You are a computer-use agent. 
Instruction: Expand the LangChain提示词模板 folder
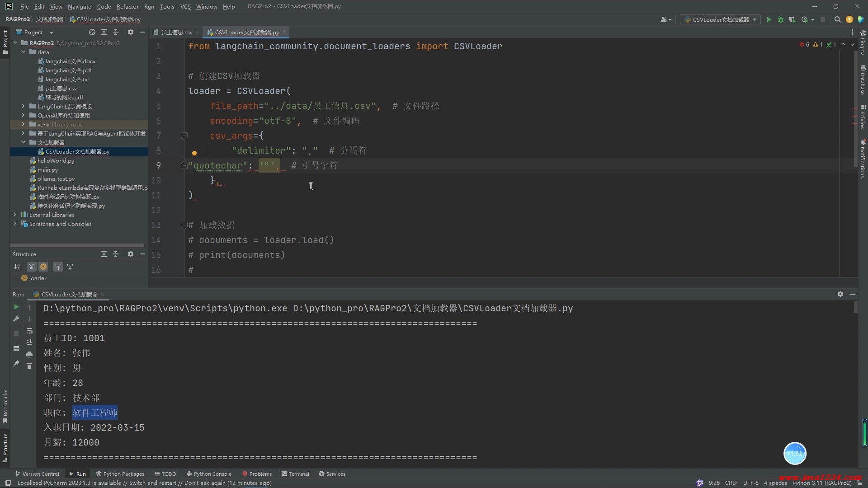[x=23, y=106]
